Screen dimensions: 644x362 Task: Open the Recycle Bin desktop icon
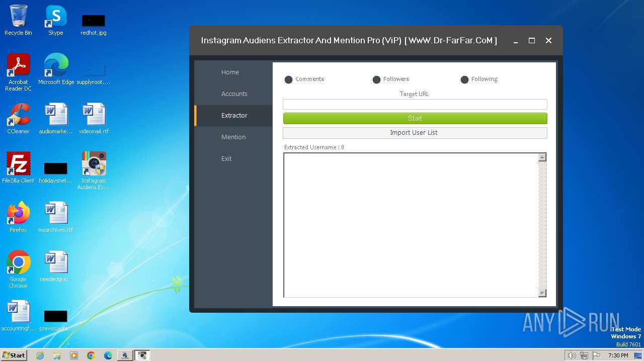[18, 20]
